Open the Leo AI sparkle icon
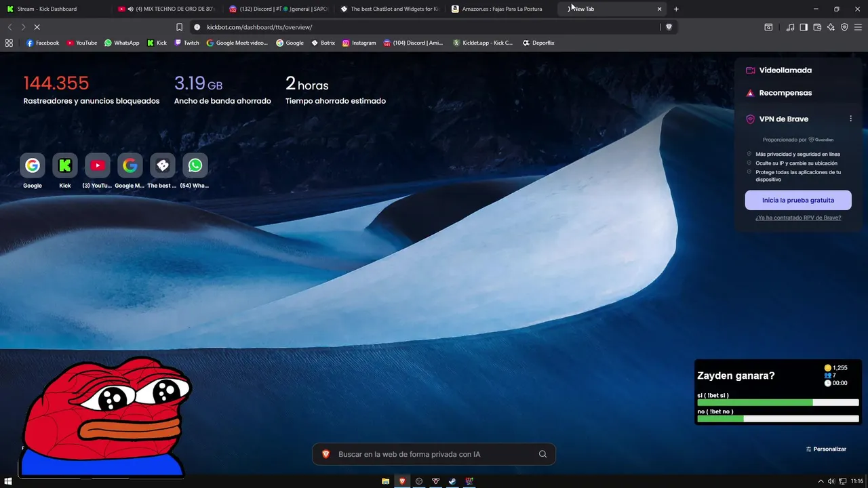This screenshot has height=488, width=868. (x=831, y=27)
